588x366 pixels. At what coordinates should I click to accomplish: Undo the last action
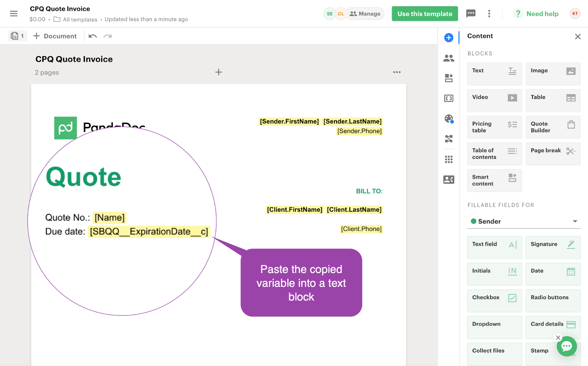93,36
